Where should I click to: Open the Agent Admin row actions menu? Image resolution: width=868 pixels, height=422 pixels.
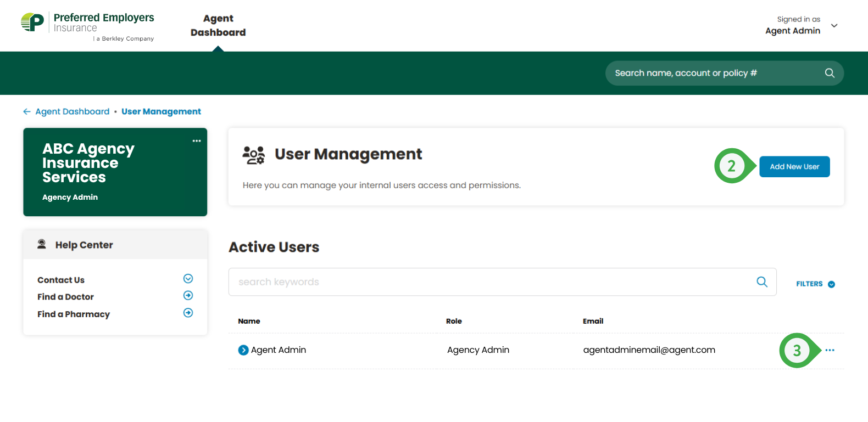pyautogui.click(x=830, y=350)
